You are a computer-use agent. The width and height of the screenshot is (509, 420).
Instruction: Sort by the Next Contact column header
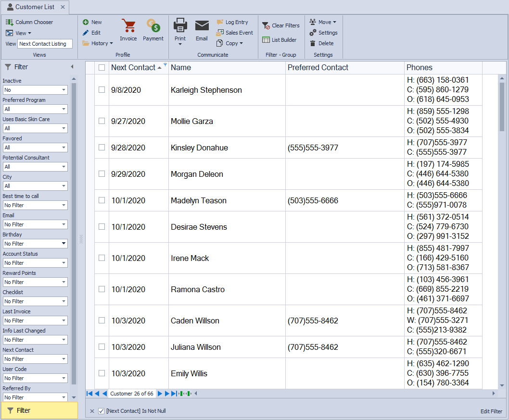(x=133, y=67)
